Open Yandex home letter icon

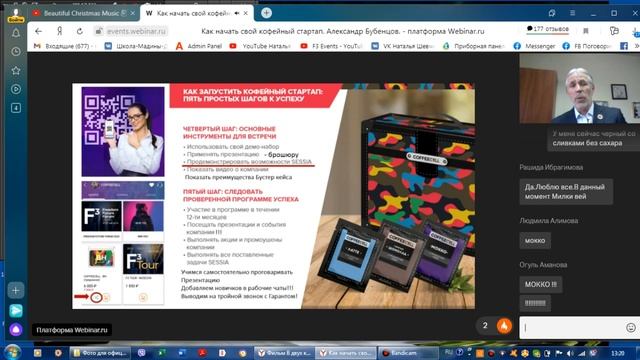(x=60, y=31)
